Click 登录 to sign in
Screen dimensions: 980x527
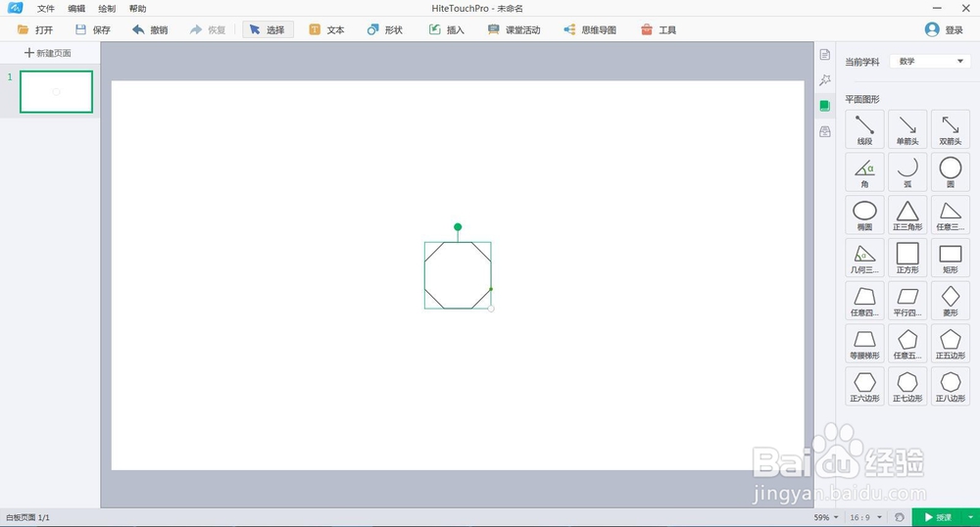(945, 30)
